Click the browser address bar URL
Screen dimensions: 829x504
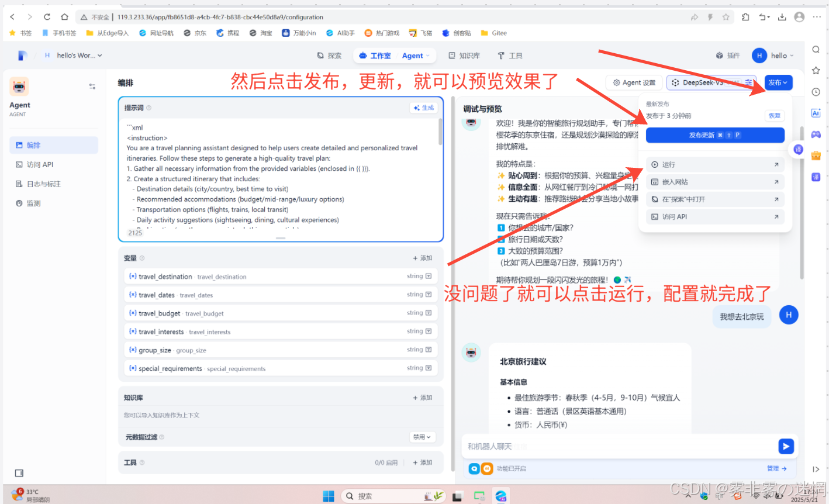[x=220, y=17]
